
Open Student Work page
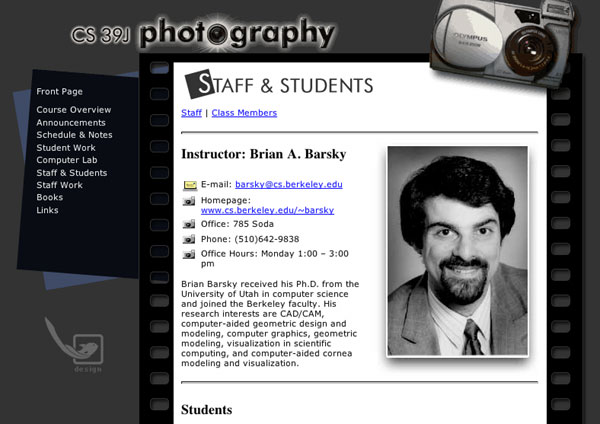pos(66,148)
